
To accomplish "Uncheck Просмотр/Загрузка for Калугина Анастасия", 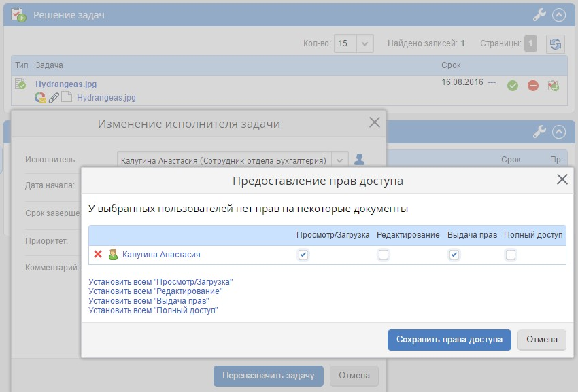I will coord(303,255).
